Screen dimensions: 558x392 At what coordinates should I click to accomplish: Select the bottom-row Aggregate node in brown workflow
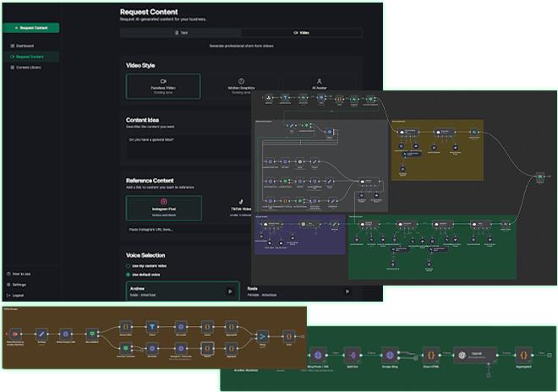click(x=232, y=348)
